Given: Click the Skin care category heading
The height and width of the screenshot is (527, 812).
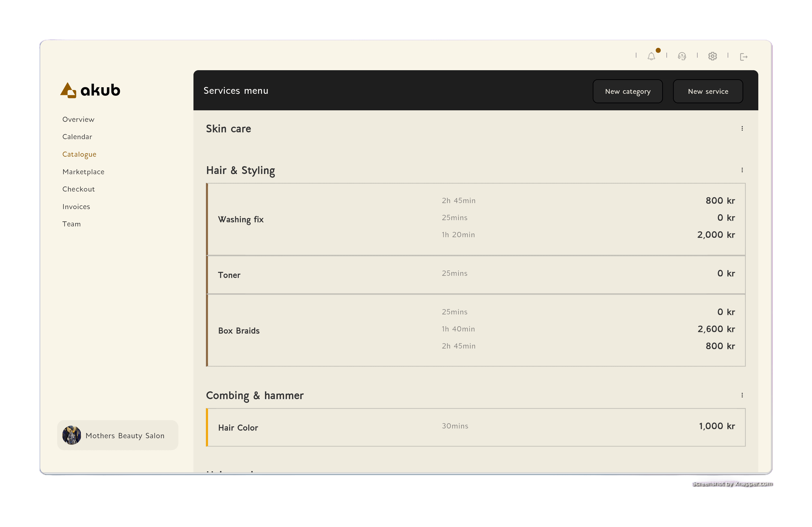Looking at the screenshot, I should pos(228,129).
